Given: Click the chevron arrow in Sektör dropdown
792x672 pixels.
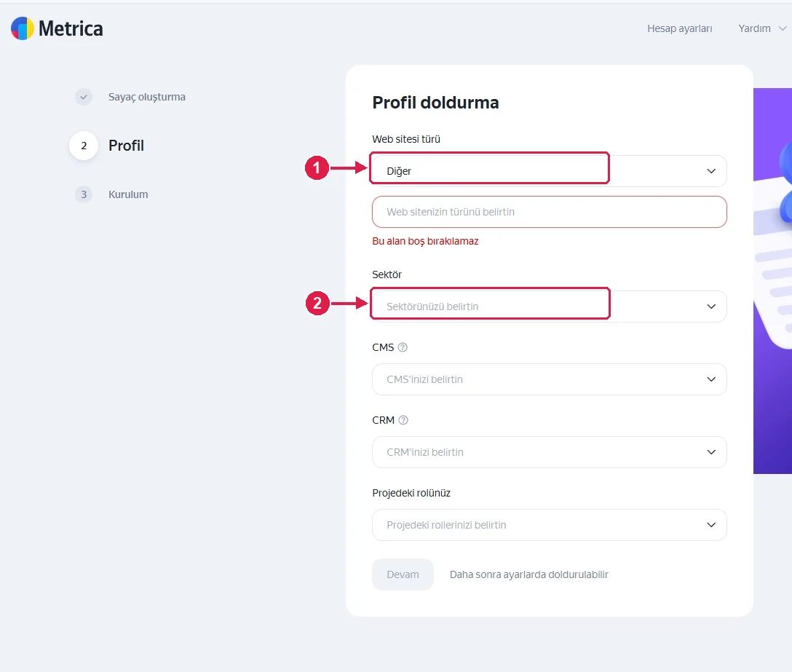Looking at the screenshot, I should [711, 307].
